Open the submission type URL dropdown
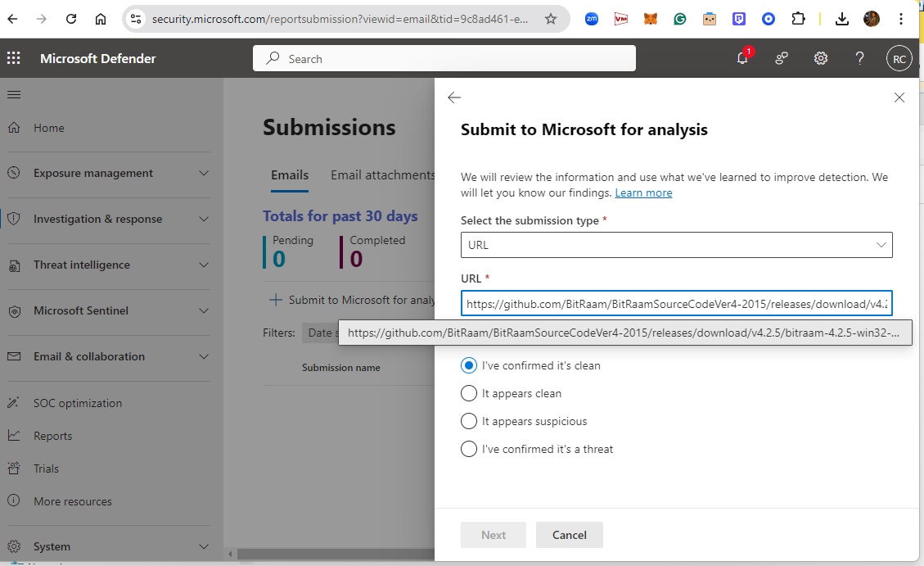 pyautogui.click(x=677, y=245)
